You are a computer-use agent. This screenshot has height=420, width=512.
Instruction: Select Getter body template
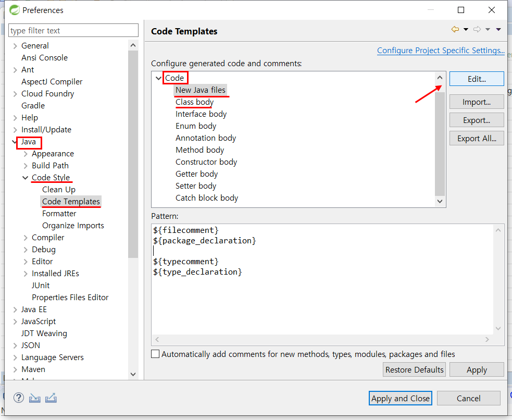tap(196, 174)
